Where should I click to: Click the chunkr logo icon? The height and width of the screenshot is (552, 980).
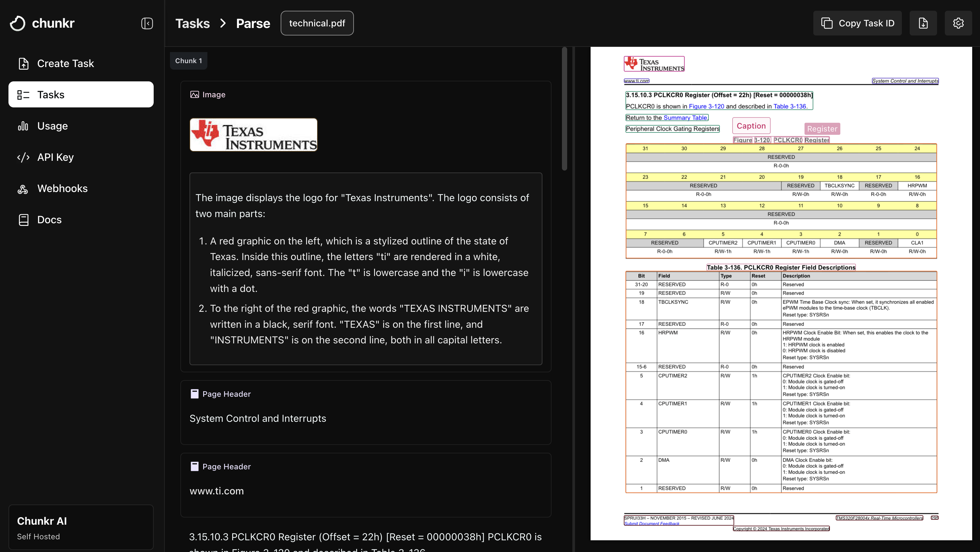click(x=18, y=23)
